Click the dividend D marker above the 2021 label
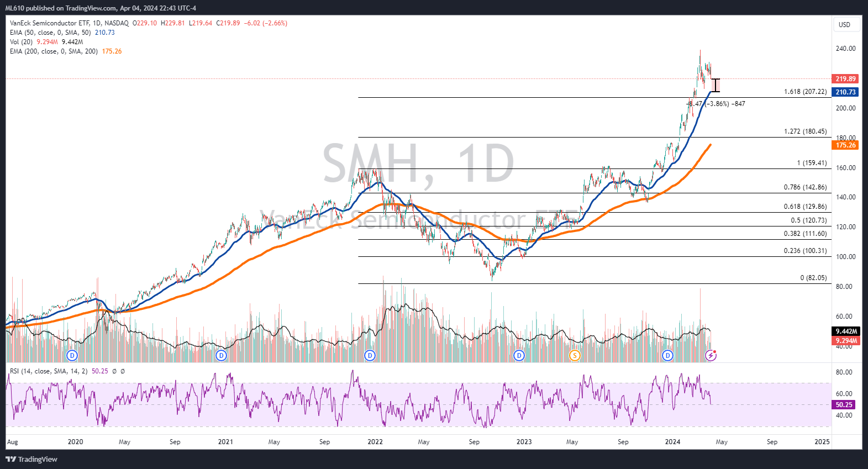The height and width of the screenshot is (469, 868). click(222, 355)
